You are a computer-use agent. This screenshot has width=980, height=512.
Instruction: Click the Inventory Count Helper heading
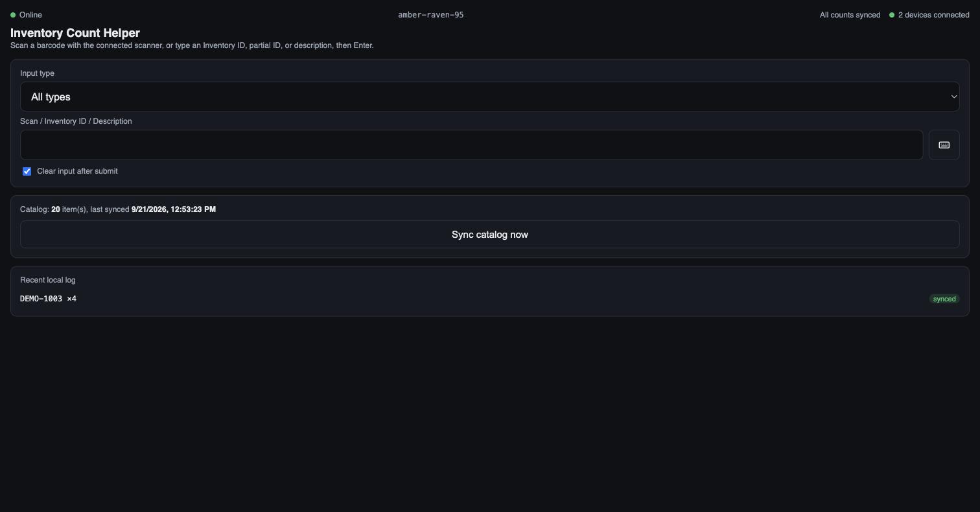click(x=75, y=33)
